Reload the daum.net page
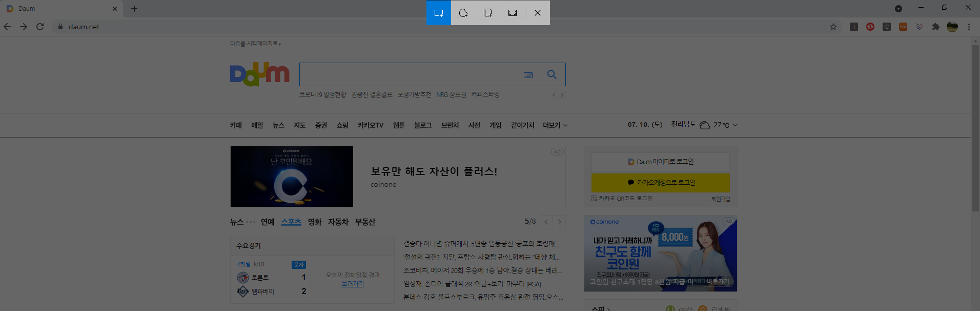This screenshot has width=980, height=311. click(x=40, y=27)
